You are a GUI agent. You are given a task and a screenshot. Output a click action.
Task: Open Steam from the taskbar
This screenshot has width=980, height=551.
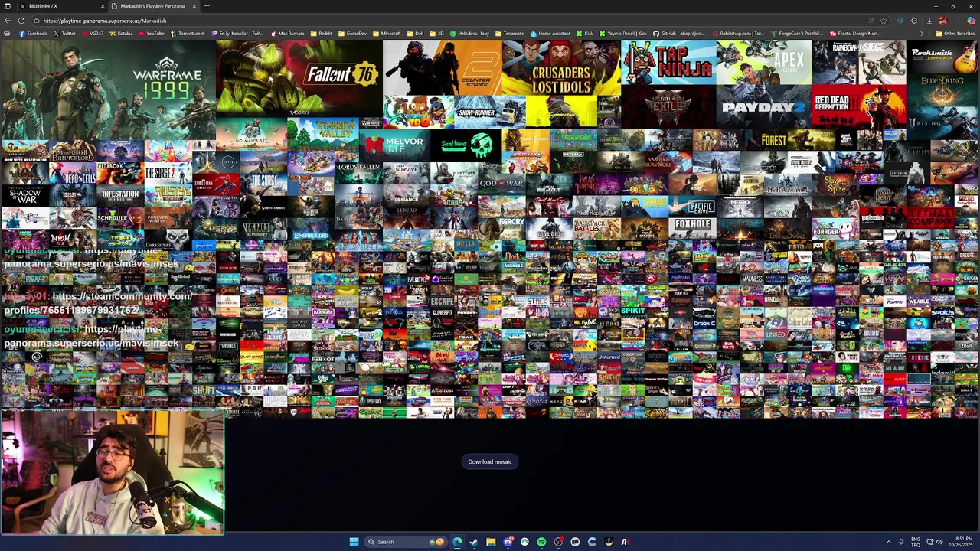[x=474, y=542]
